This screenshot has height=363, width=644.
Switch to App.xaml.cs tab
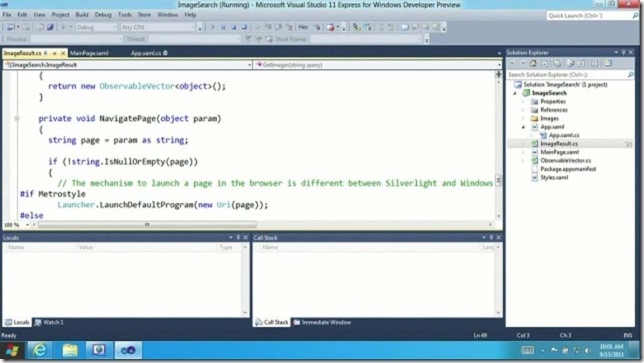(x=149, y=53)
